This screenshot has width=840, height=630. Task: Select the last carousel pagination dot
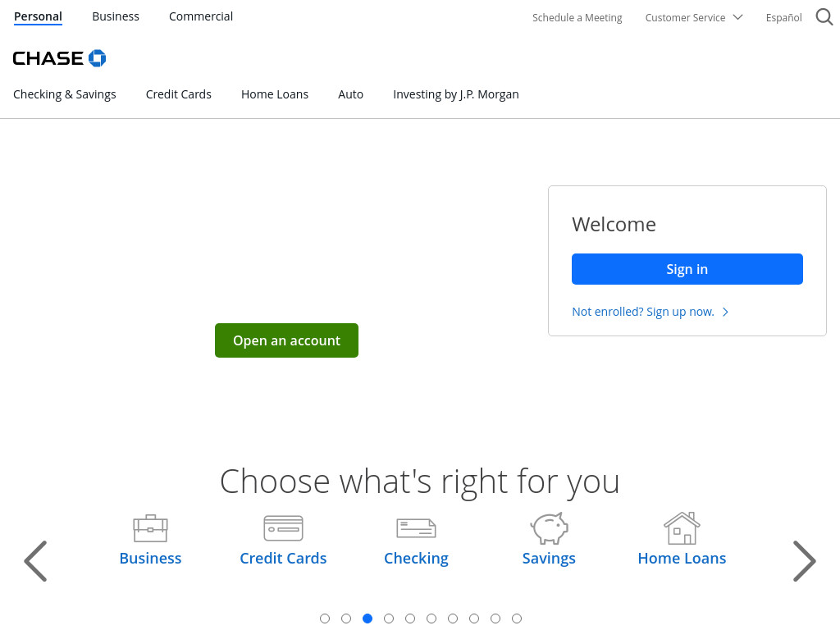517,619
